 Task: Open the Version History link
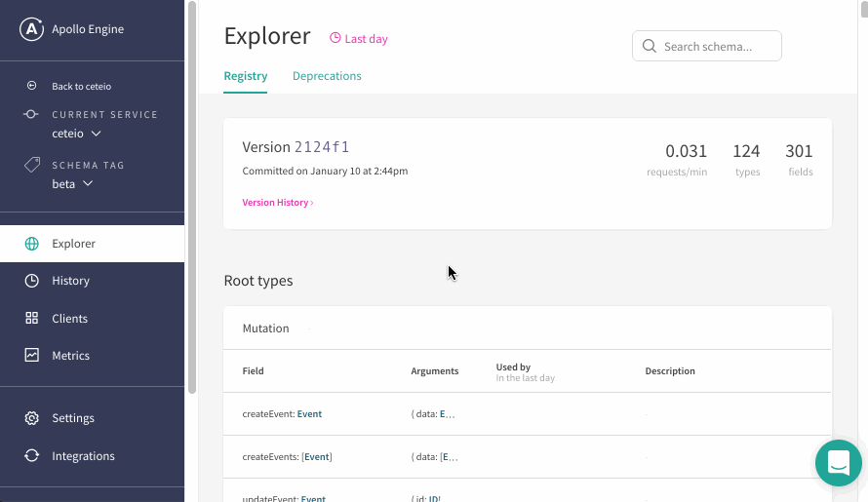click(x=278, y=203)
